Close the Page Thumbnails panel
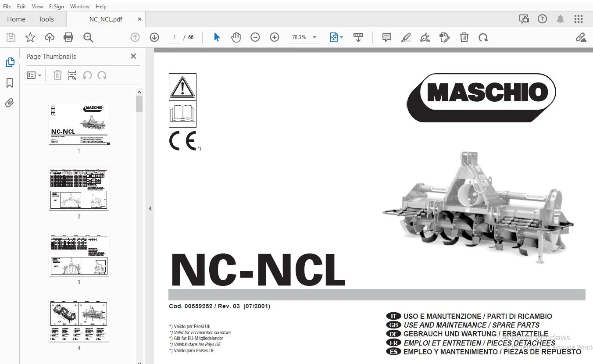Screen dimensions: 593x364 point(133,56)
